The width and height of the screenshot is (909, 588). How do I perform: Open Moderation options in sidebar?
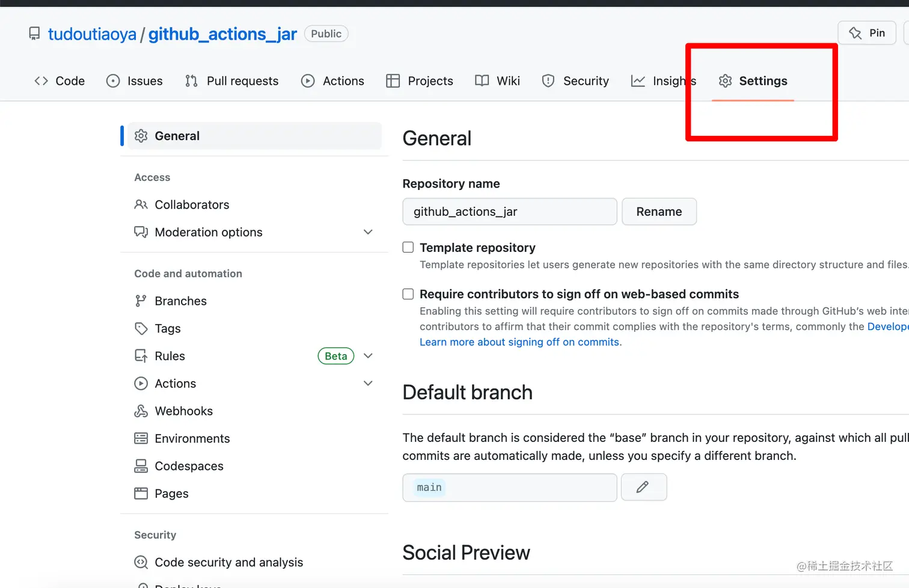254,232
